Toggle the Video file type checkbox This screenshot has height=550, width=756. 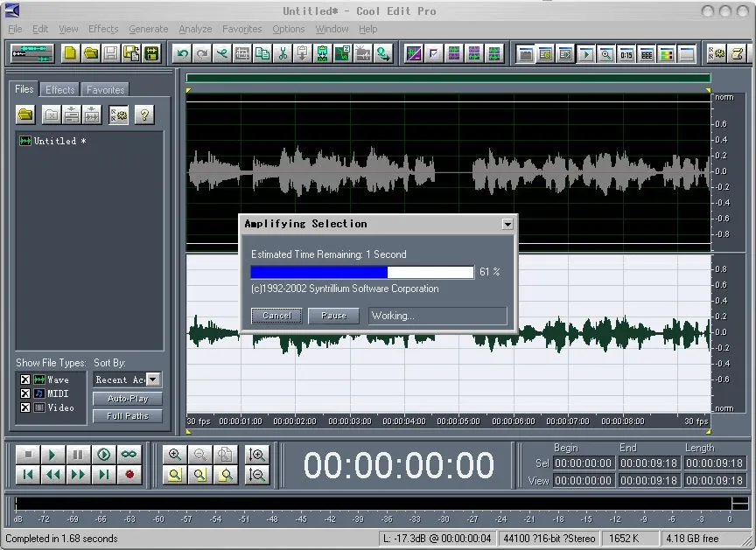point(25,407)
